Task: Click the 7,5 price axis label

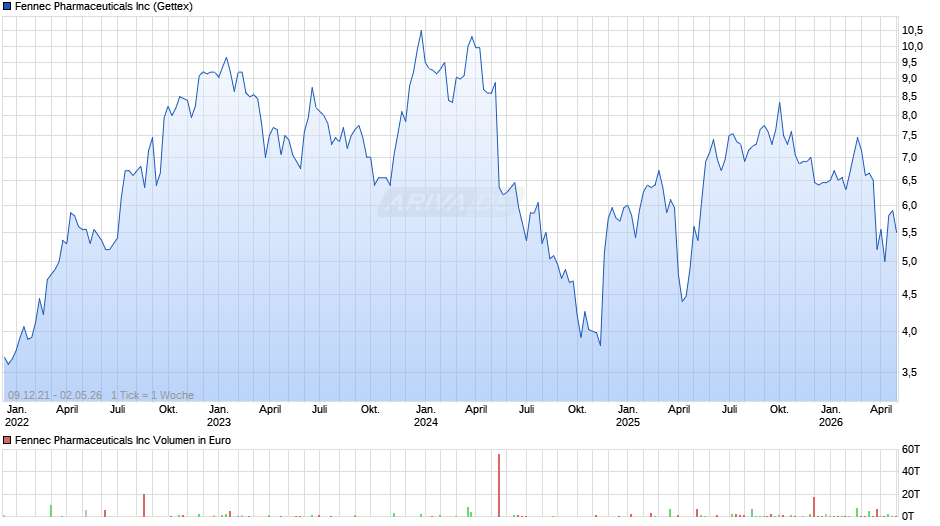Action: point(909,136)
